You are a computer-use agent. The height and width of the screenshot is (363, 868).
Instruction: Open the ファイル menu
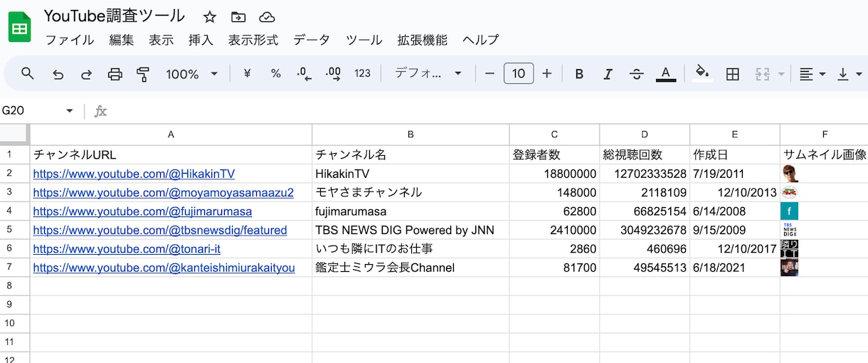[x=70, y=40]
